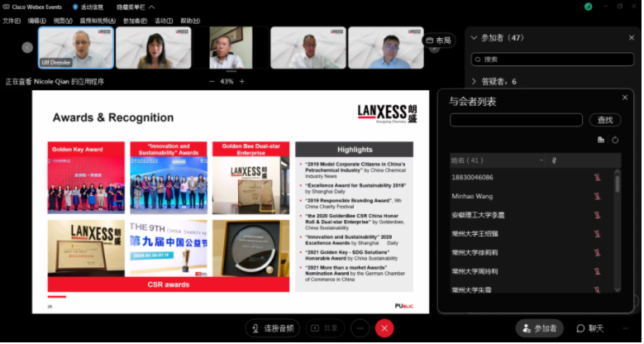644x344 pixels.
Task: Click the red leave meeting X button
Action: click(x=384, y=328)
